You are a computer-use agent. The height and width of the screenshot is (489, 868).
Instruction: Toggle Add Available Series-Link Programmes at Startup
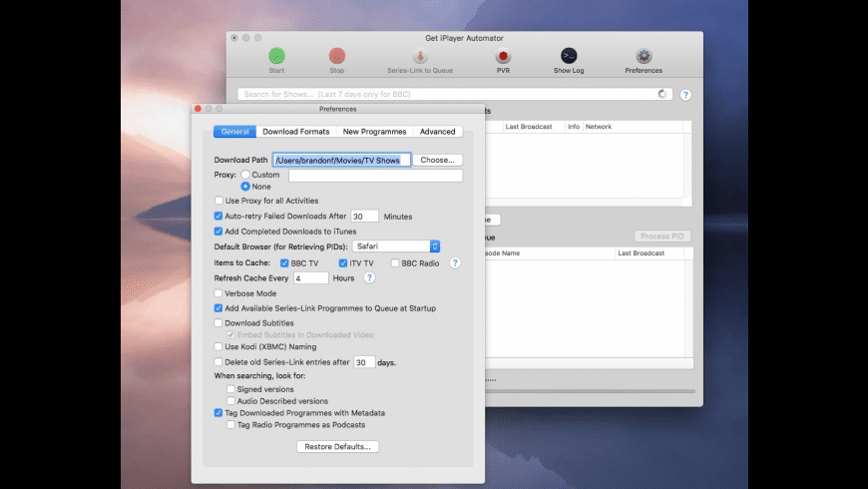pyautogui.click(x=218, y=308)
